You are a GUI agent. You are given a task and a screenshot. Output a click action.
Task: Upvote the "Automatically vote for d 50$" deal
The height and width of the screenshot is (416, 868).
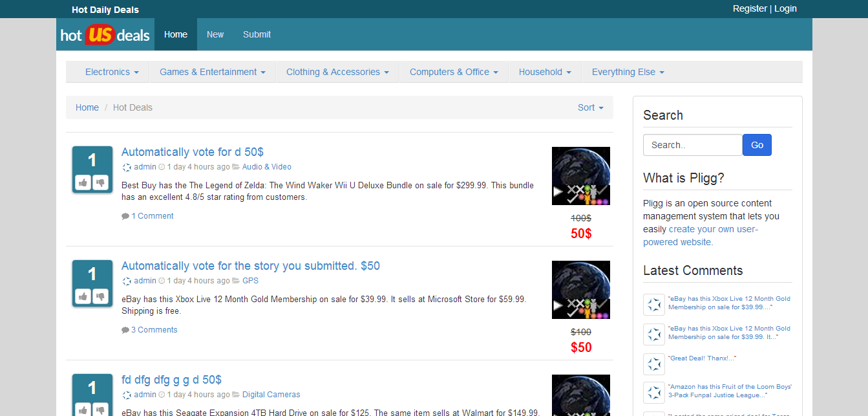(x=83, y=183)
